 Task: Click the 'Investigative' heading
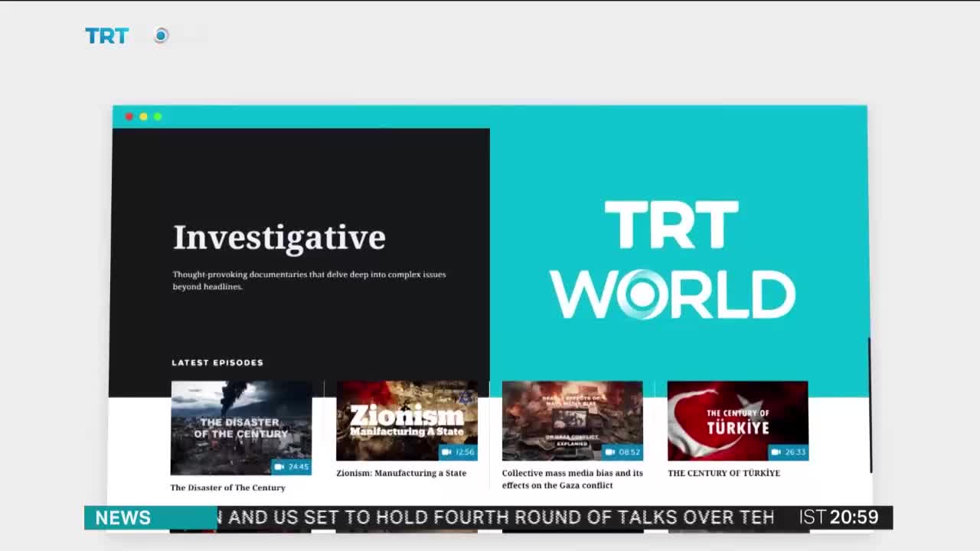(279, 237)
